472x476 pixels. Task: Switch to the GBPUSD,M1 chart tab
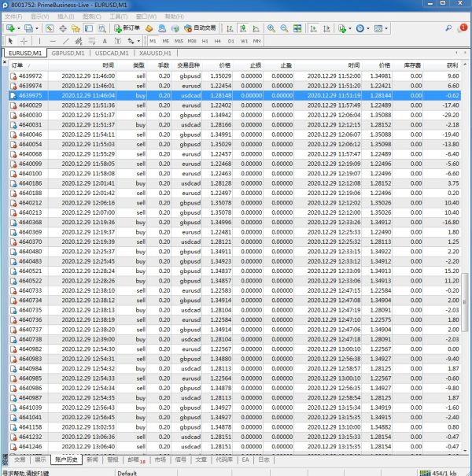pyautogui.click(x=68, y=53)
